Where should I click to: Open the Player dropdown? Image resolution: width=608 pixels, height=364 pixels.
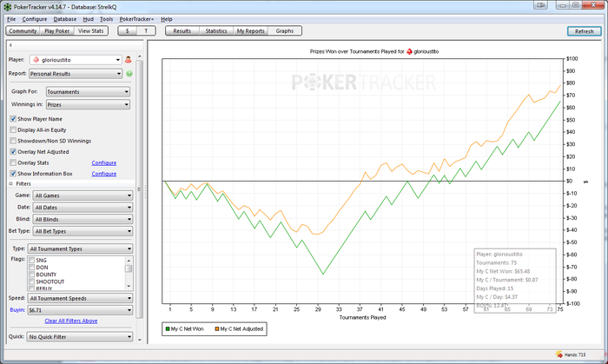click(x=76, y=60)
